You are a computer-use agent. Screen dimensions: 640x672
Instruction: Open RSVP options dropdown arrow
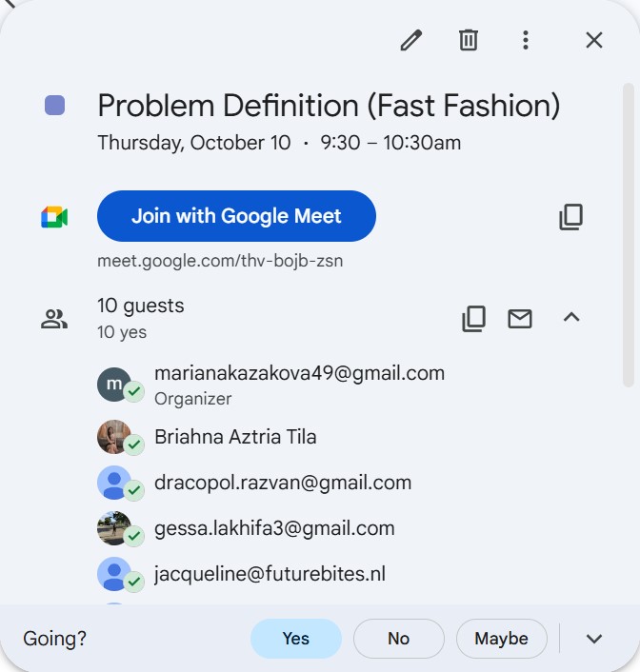click(x=594, y=639)
